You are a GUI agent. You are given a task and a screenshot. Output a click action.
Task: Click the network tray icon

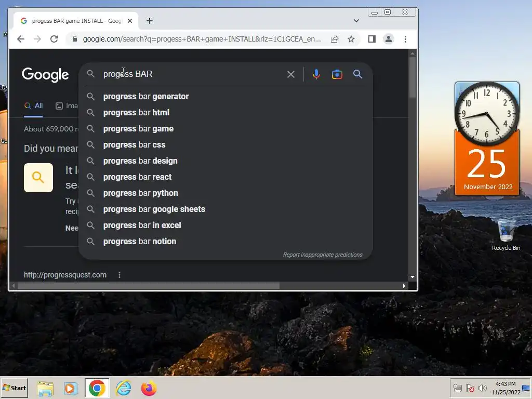[x=458, y=388]
